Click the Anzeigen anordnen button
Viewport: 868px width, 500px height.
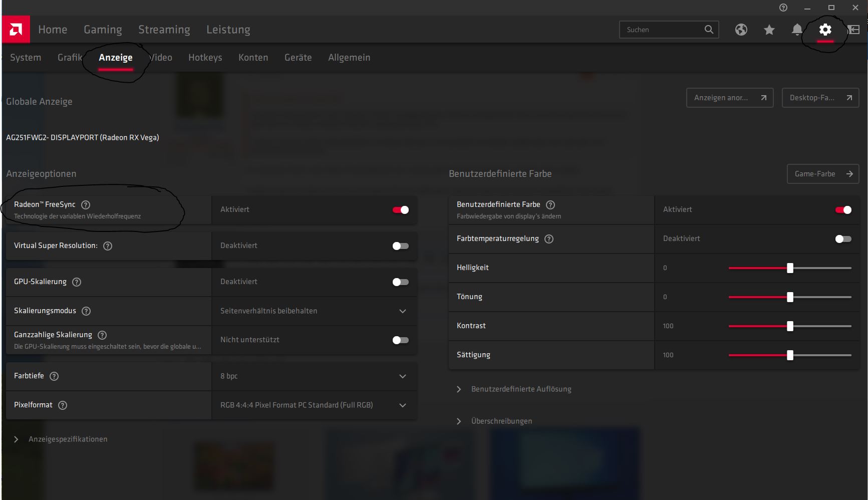point(730,98)
